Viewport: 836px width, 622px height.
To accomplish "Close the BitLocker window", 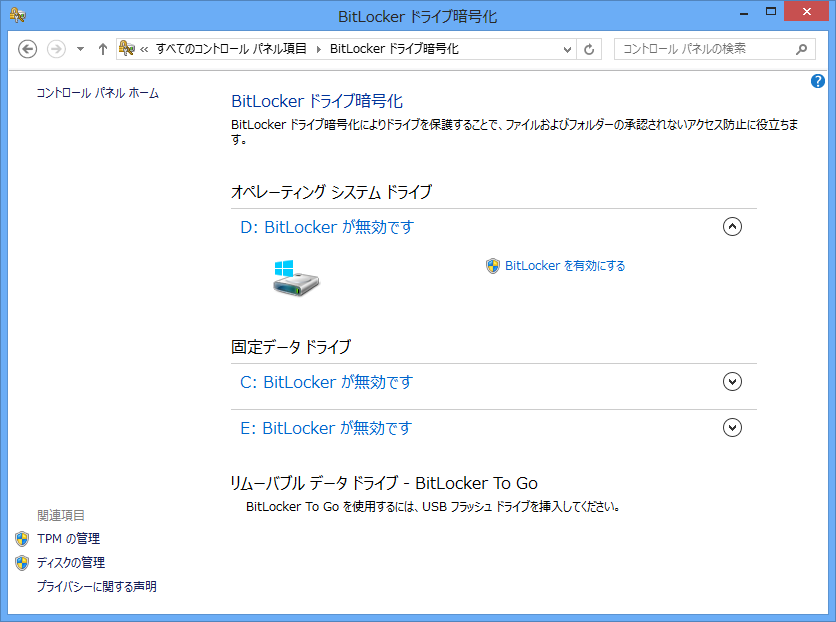I will pos(807,11).
